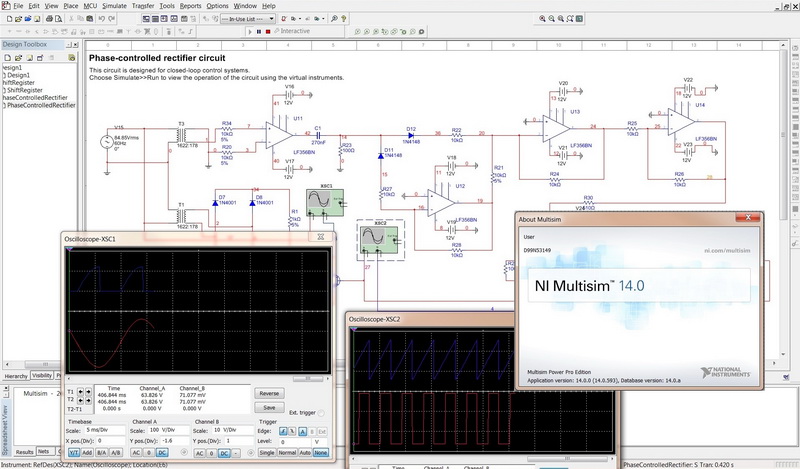
Task: Click the Reverse button in Oscilloscope-XSC1
Action: point(269,393)
